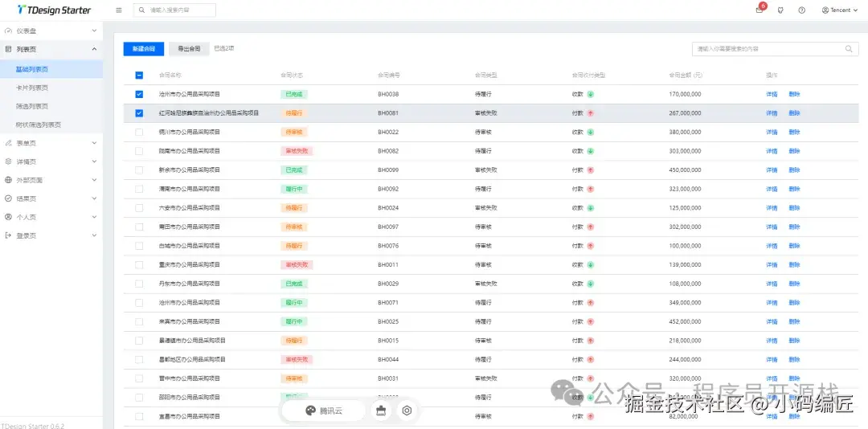This screenshot has height=429, width=868.
Task: Click 删除 link for row BH0029
Action: [794, 284]
